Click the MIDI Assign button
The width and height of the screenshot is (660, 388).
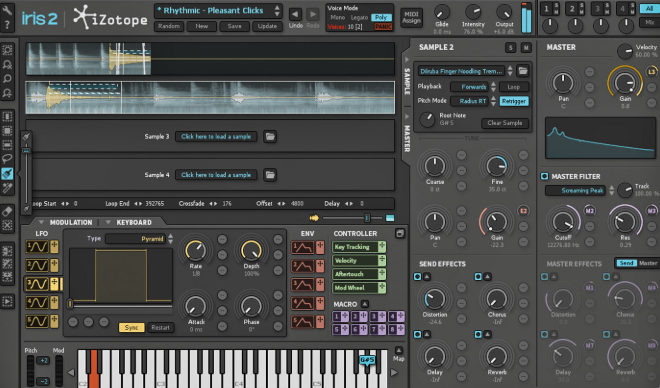coord(411,17)
